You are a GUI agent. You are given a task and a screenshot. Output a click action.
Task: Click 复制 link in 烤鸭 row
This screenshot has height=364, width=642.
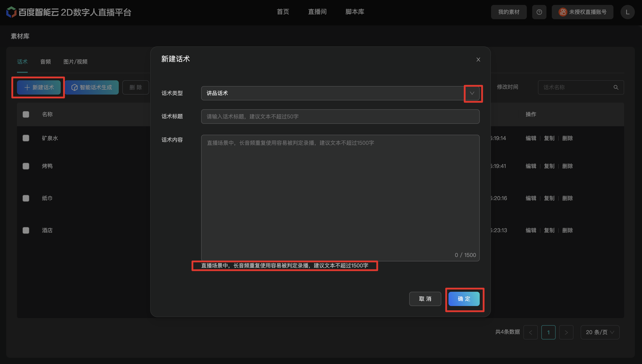tap(549, 166)
